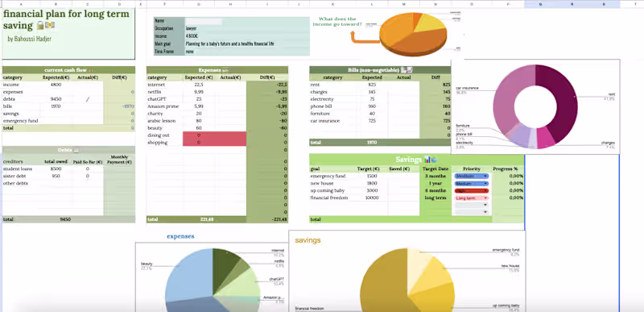The height and width of the screenshot is (312, 644).
Task: Select the yellow savings pie chart
Action: tap(407, 272)
